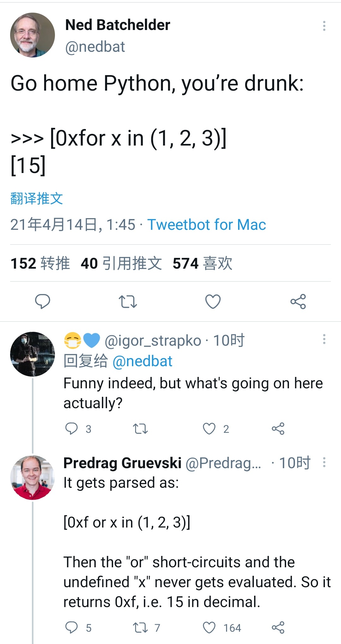
Task: View the 152 retweets list
Action: click(40, 263)
